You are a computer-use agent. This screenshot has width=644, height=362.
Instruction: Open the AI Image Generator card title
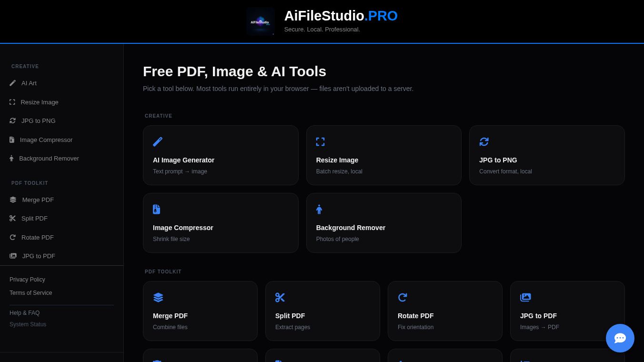pyautogui.click(x=184, y=160)
